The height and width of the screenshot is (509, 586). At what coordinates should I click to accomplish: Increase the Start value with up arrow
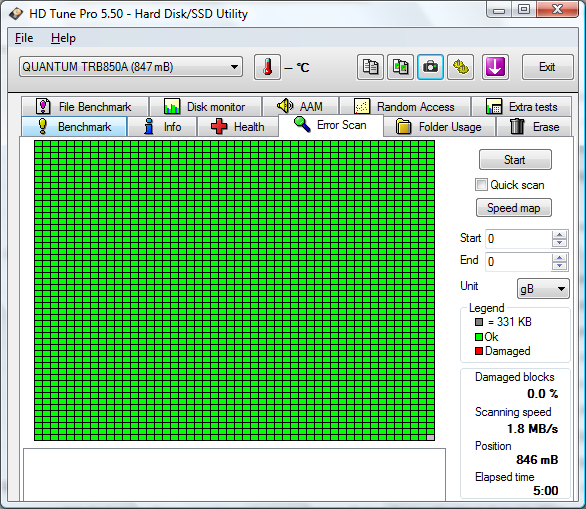click(x=559, y=235)
